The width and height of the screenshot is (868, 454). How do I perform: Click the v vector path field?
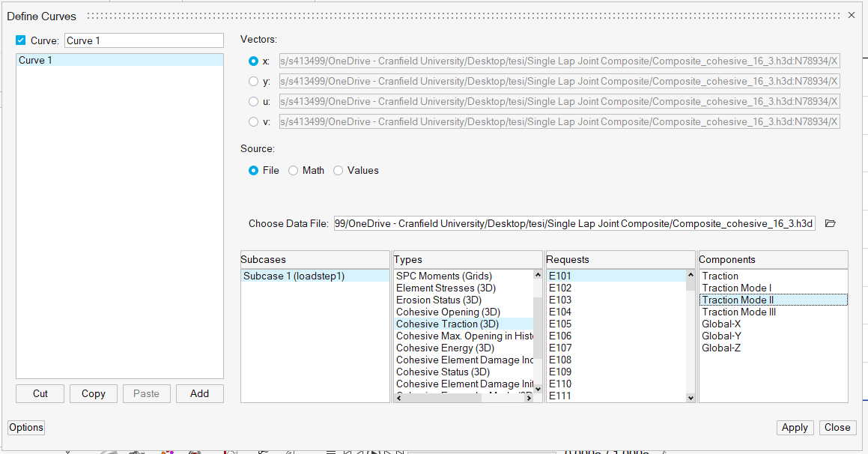pyautogui.click(x=559, y=122)
